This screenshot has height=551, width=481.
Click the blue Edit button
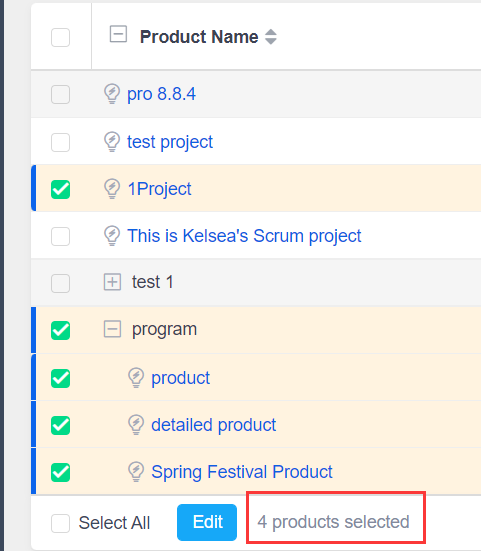[x=207, y=522]
